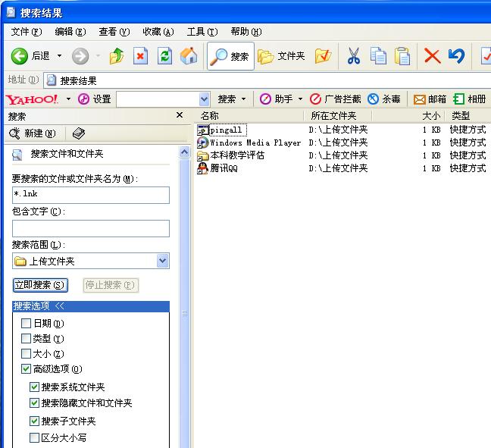The image size is (491, 448).
Task: Click the Cut scissors icon
Action: pyautogui.click(x=354, y=56)
